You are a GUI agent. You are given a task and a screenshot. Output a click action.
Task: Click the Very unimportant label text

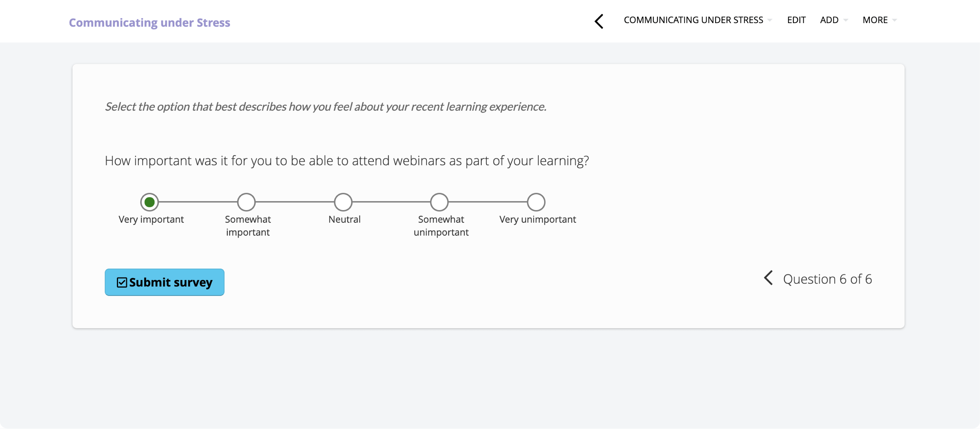click(x=538, y=219)
